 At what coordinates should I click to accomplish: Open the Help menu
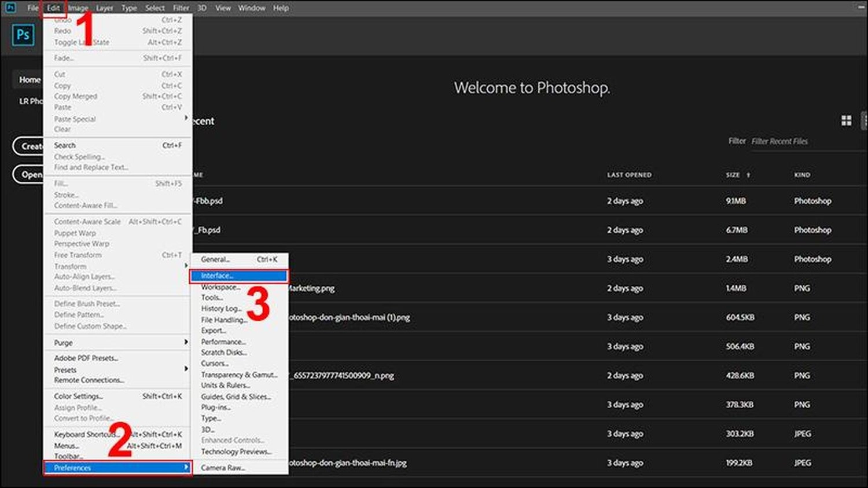281,8
